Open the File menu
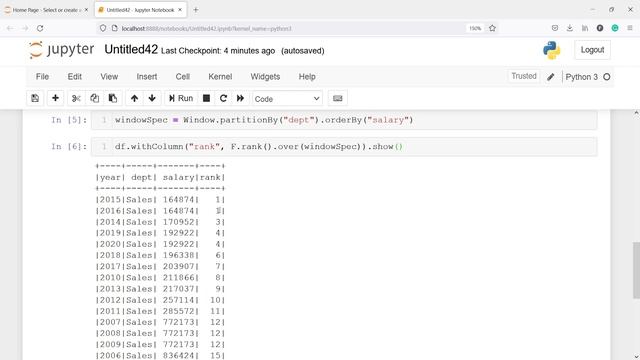Viewport: 640px width, 360px height. pyautogui.click(x=42, y=77)
